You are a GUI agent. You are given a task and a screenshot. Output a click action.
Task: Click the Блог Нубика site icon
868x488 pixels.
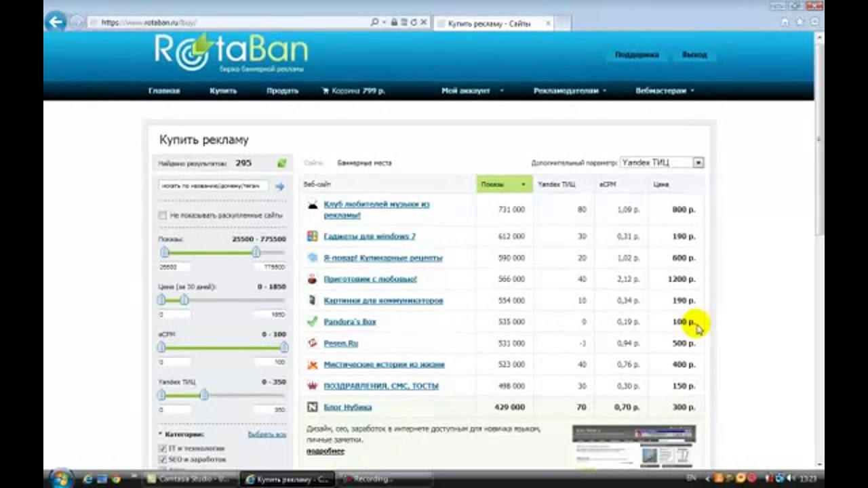tap(313, 407)
